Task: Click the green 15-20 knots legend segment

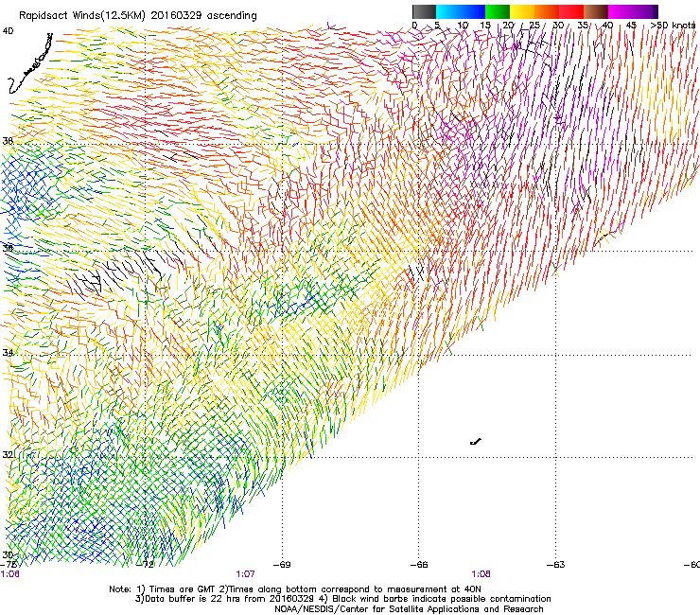Action: [x=498, y=11]
